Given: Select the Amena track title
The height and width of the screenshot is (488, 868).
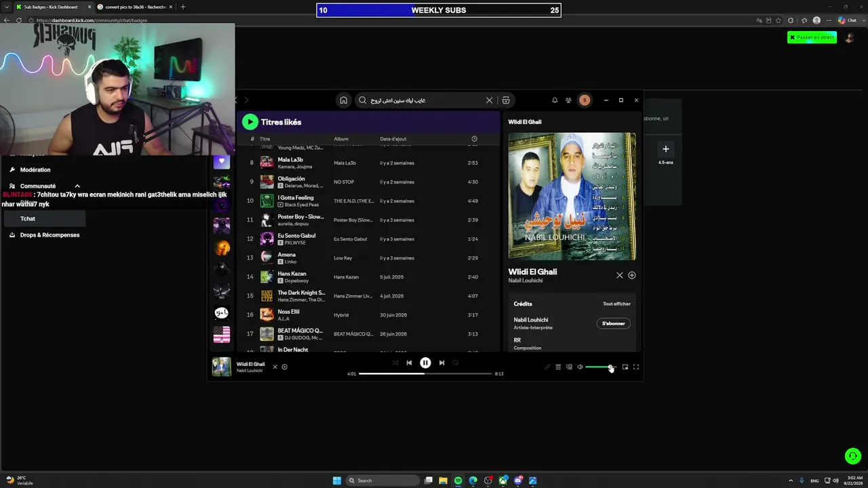Looking at the screenshot, I should (287, 255).
